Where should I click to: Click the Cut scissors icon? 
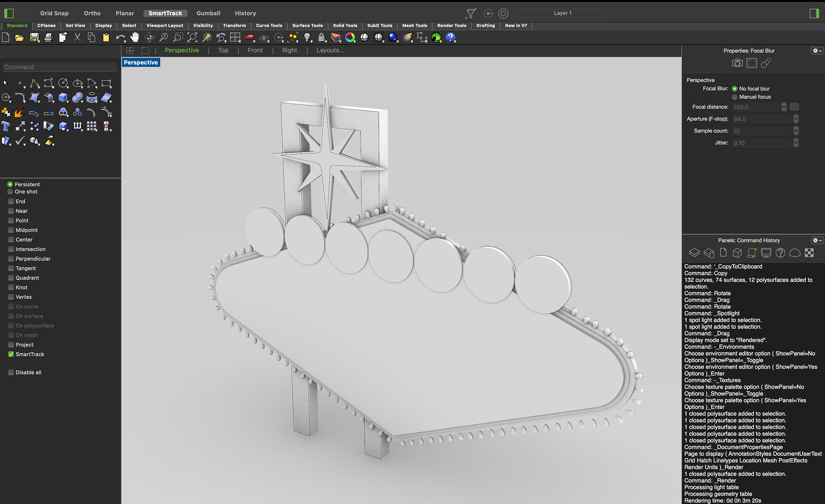(77, 38)
